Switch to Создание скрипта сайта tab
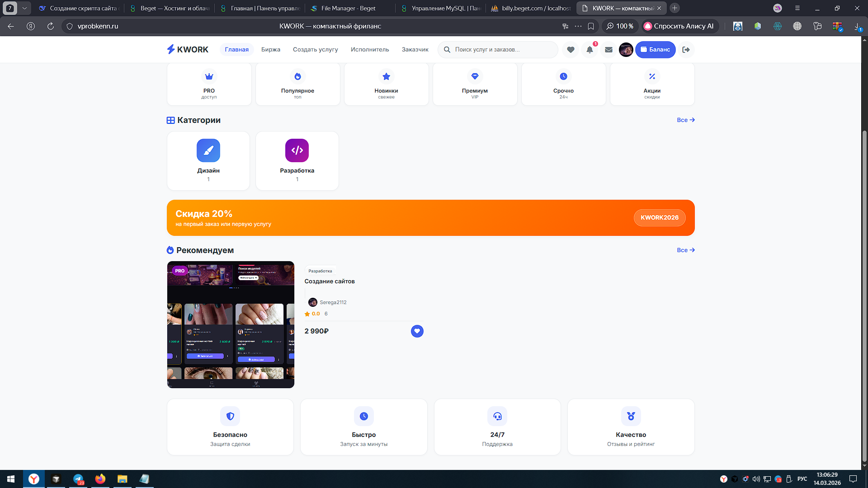This screenshot has width=868, height=488. pos(78,8)
